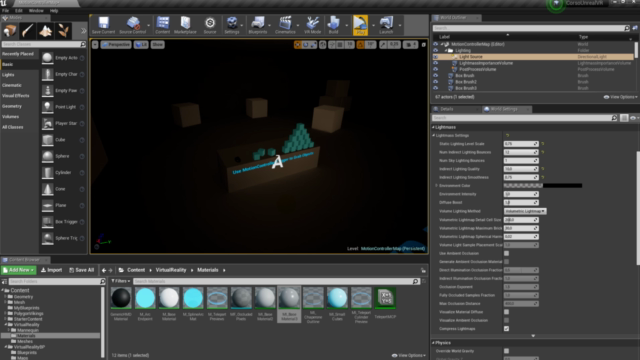
Task: Open the Cinematic placement category
Action: pos(19,85)
